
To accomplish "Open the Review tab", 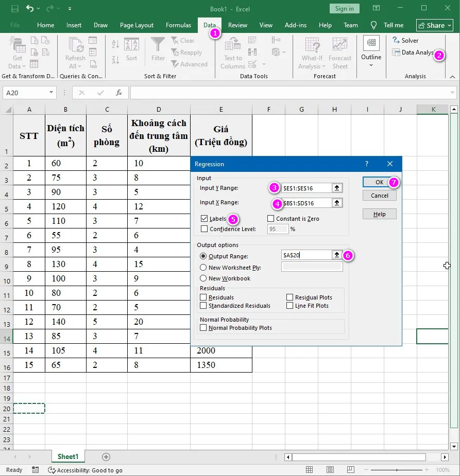I will [x=237, y=25].
